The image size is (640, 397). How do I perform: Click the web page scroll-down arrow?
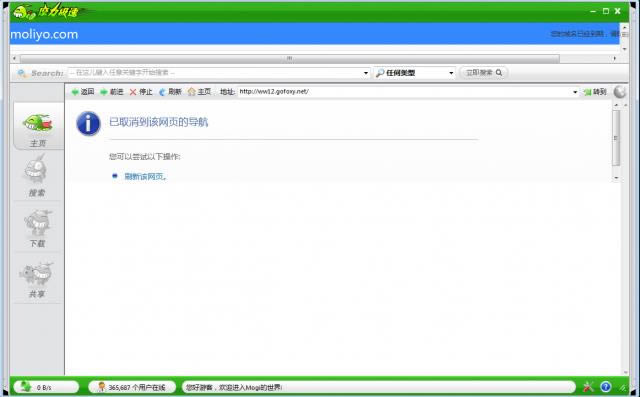point(616,178)
